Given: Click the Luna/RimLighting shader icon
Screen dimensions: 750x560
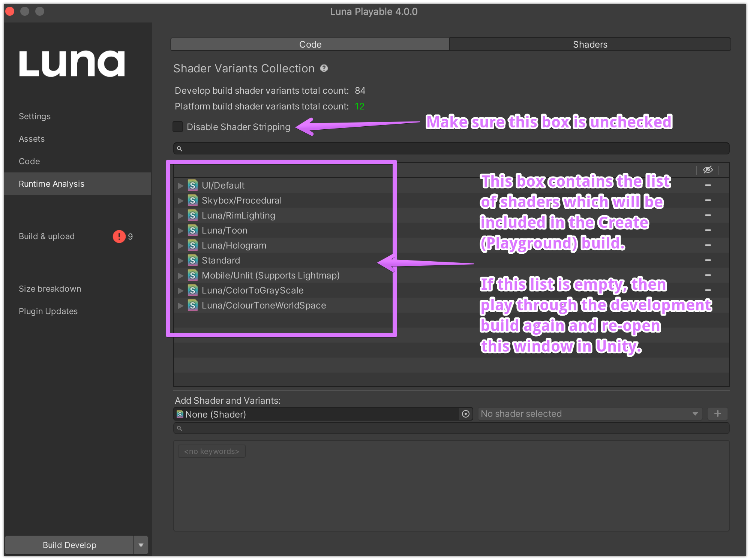Looking at the screenshot, I should tap(193, 215).
